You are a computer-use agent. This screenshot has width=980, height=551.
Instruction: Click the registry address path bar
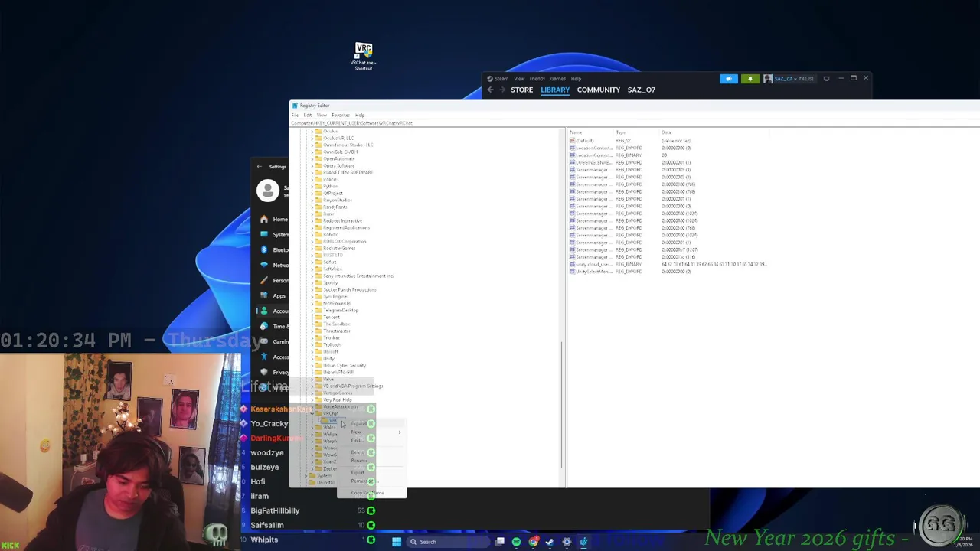[x=634, y=123]
